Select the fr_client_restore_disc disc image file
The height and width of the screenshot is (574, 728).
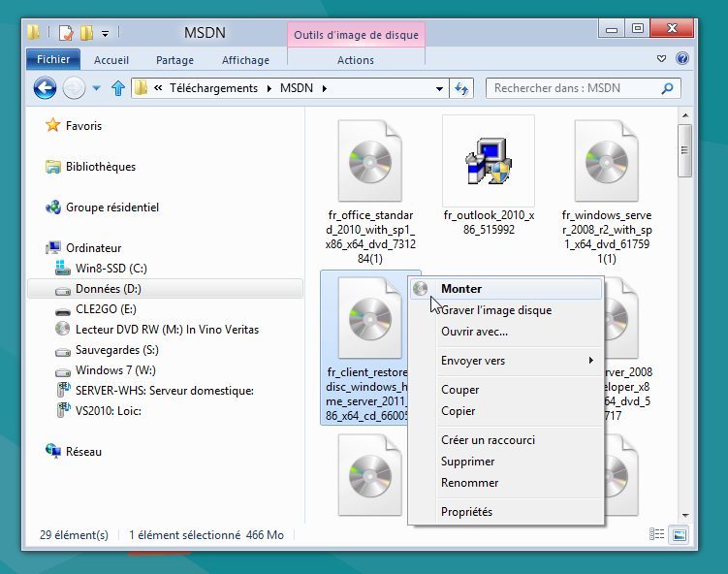[364, 347]
